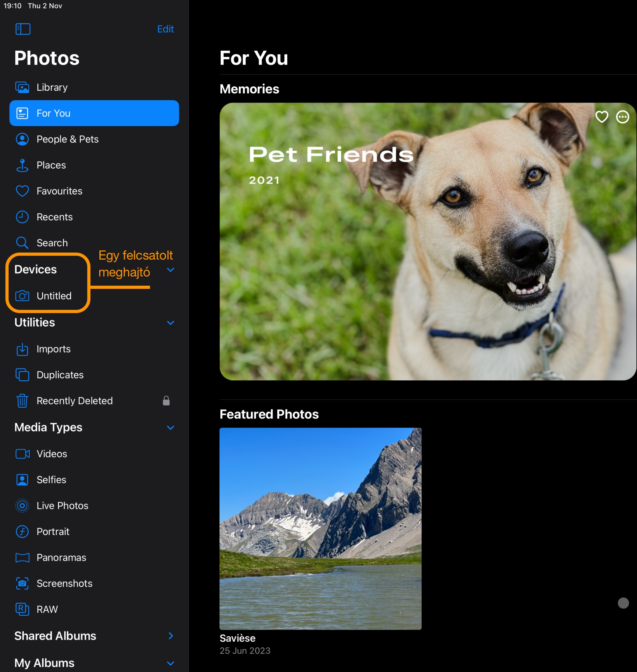
Task: Collapse the Devices section chevron
Action: pyautogui.click(x=171, y=270)
